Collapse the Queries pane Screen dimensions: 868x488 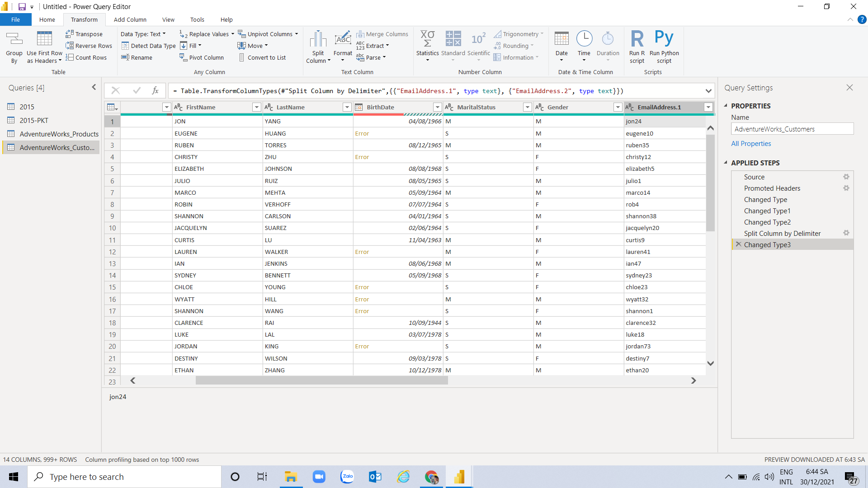pos(94,87)
